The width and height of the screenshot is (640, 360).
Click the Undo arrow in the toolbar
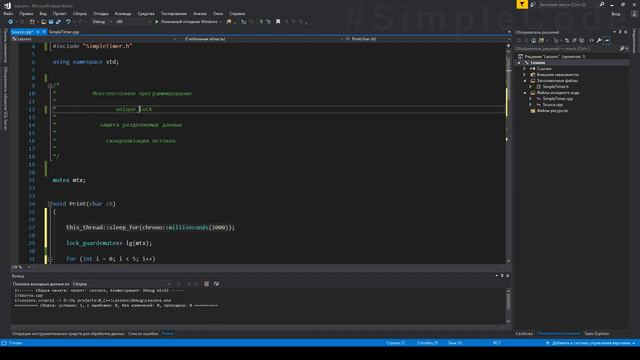click(68, 22)
